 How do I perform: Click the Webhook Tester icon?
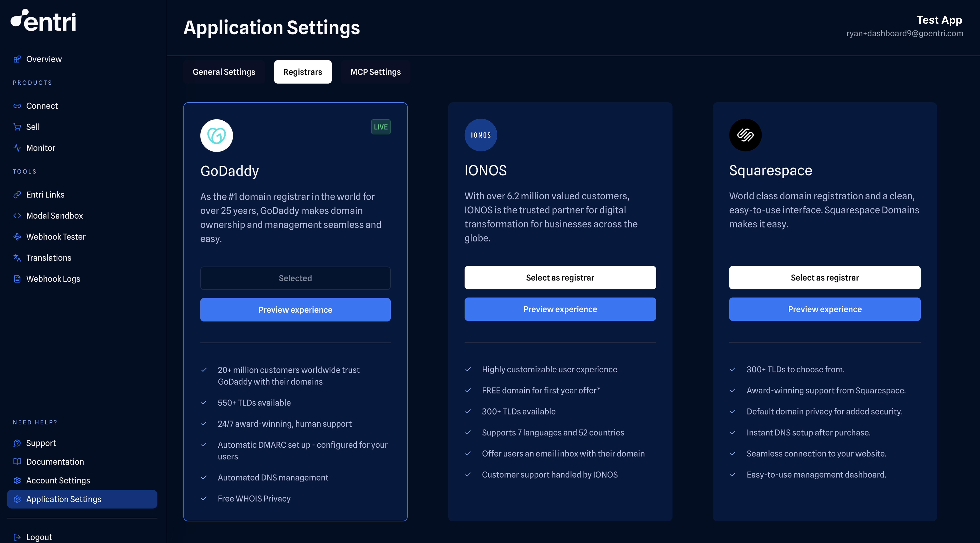[x=17, y=237]
